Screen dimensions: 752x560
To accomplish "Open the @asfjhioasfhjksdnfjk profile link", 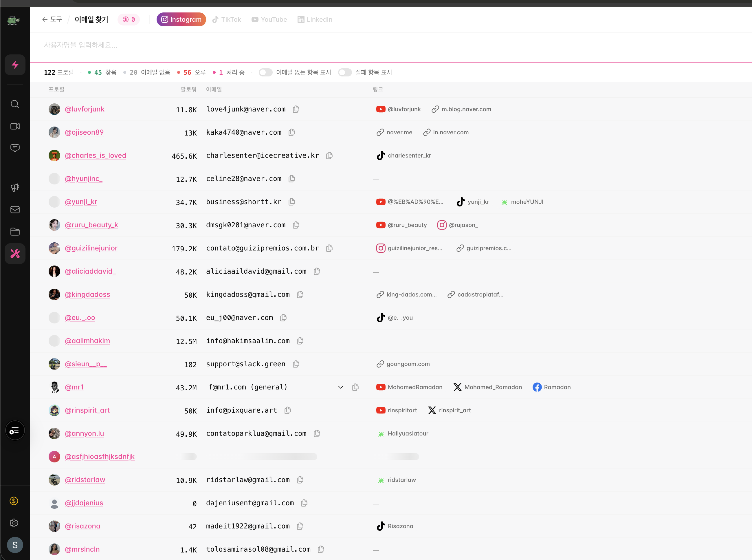I will point(100,457).
